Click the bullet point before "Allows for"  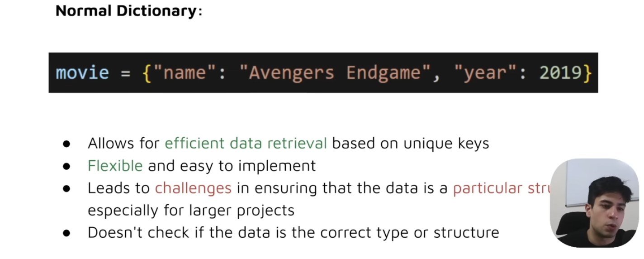[67, 144]
